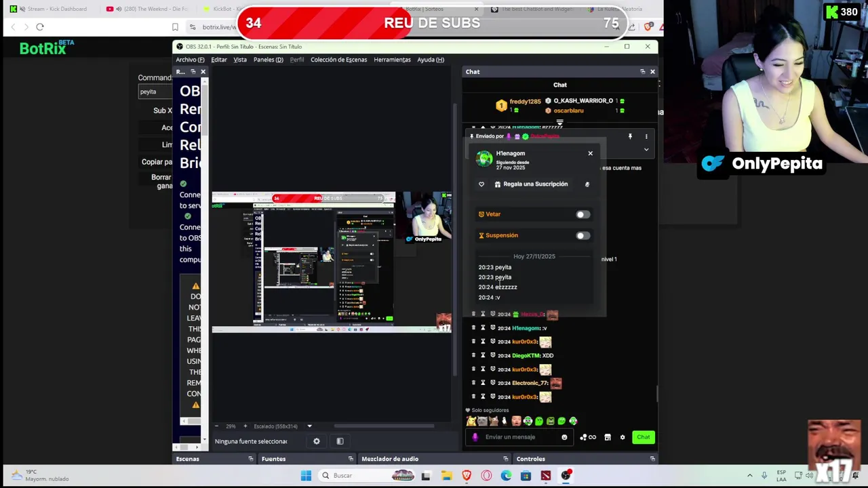This screenshot has width=868, height=488.
Task: Close the H1enagom user card
Action: (x=590, y=153)
